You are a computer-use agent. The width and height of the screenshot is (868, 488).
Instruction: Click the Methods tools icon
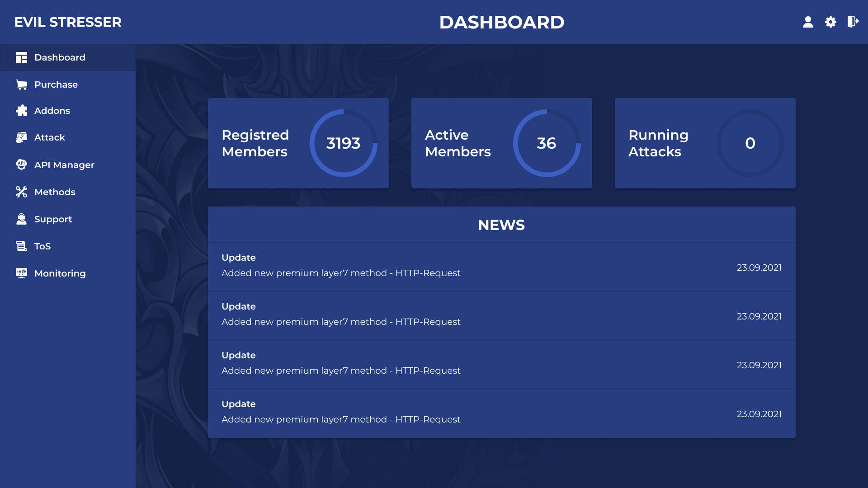tap(21, 192)
